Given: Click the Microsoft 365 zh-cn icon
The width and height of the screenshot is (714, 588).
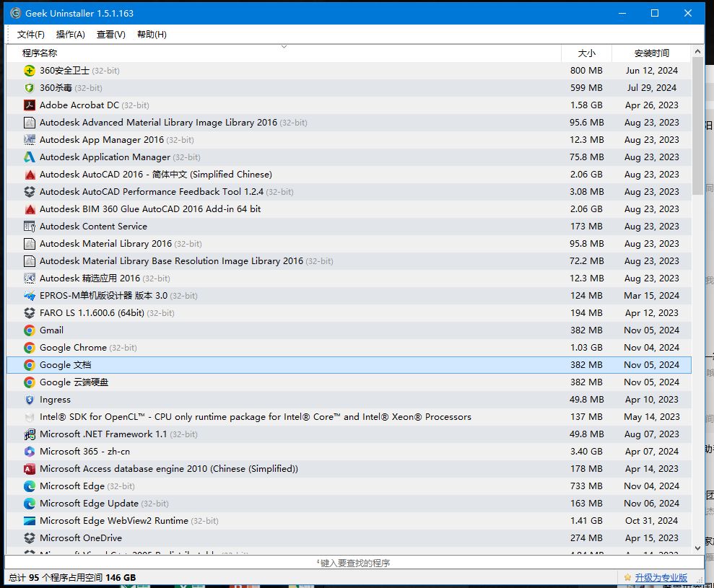Looking at the screenshot, I should [x=29, y=452].
